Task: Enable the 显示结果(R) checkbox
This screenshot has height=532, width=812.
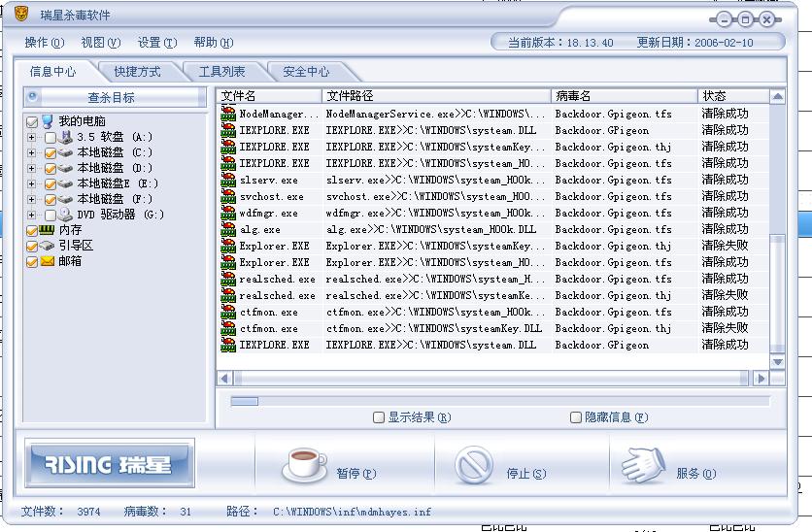Action: (379, 417)
